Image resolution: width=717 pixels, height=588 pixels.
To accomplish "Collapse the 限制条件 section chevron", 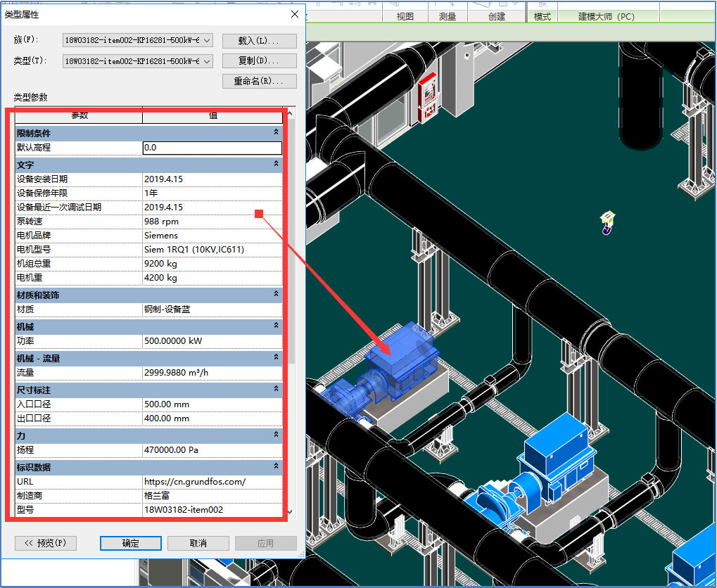I will click(277, 132).
